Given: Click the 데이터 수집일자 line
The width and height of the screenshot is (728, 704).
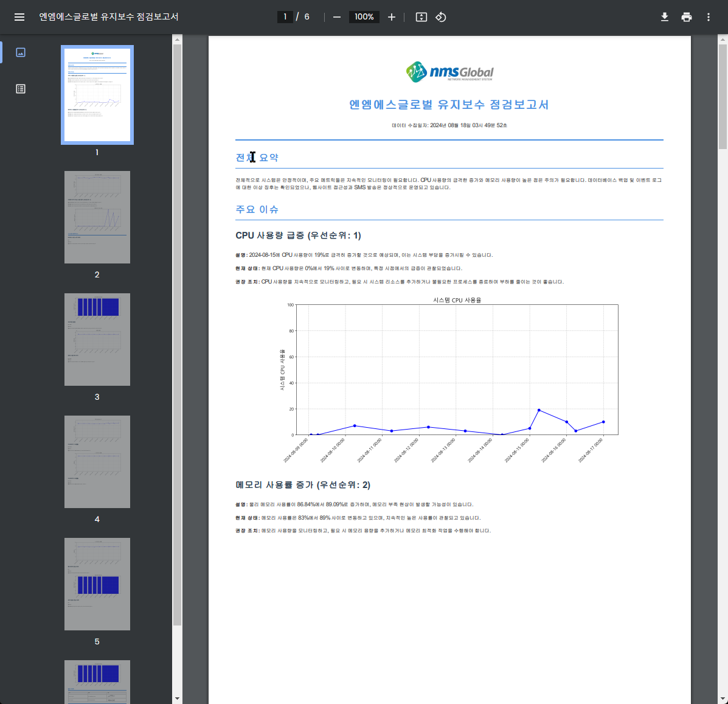Looking at the screenshot, I should [449, 125].
